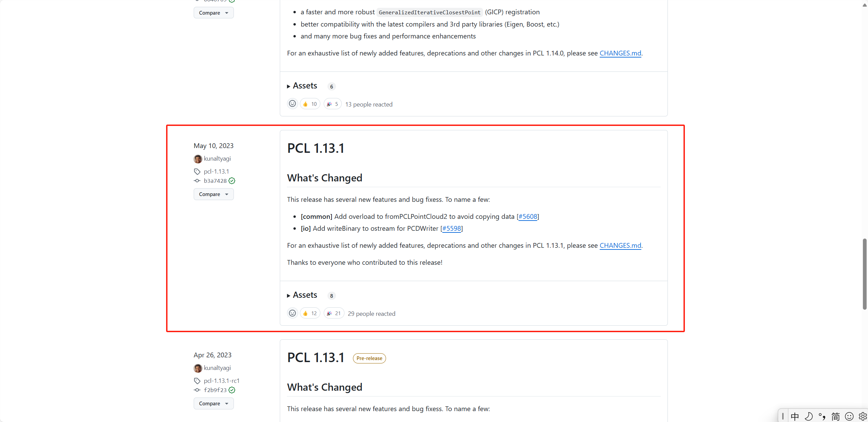This screenshot has height=422, width=868.
Task: View commit f2b9f23
Action: coord(215,390)
